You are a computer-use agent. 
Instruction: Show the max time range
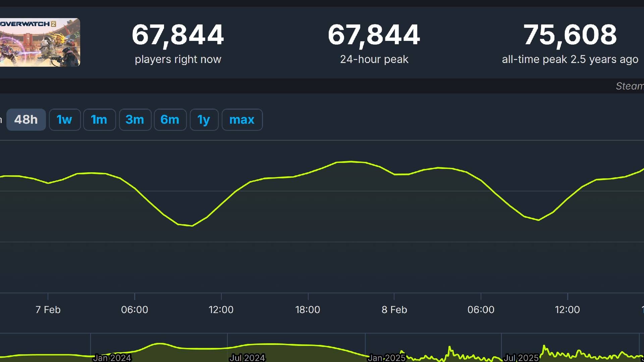pos(242,120)
